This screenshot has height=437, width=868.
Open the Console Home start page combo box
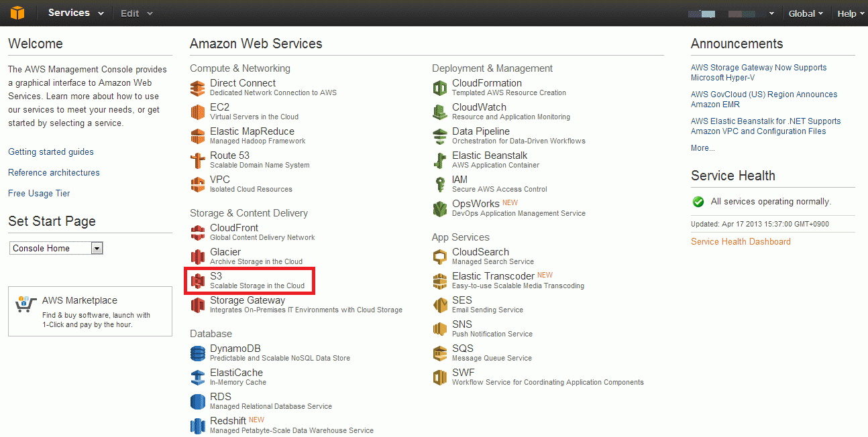[57, 248]
